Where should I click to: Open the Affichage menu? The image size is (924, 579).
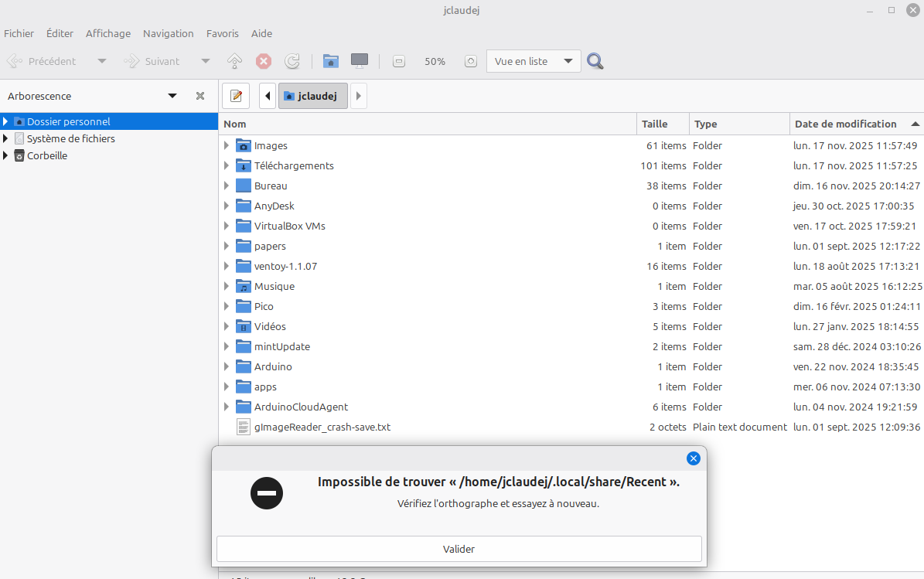click(108, 33)
